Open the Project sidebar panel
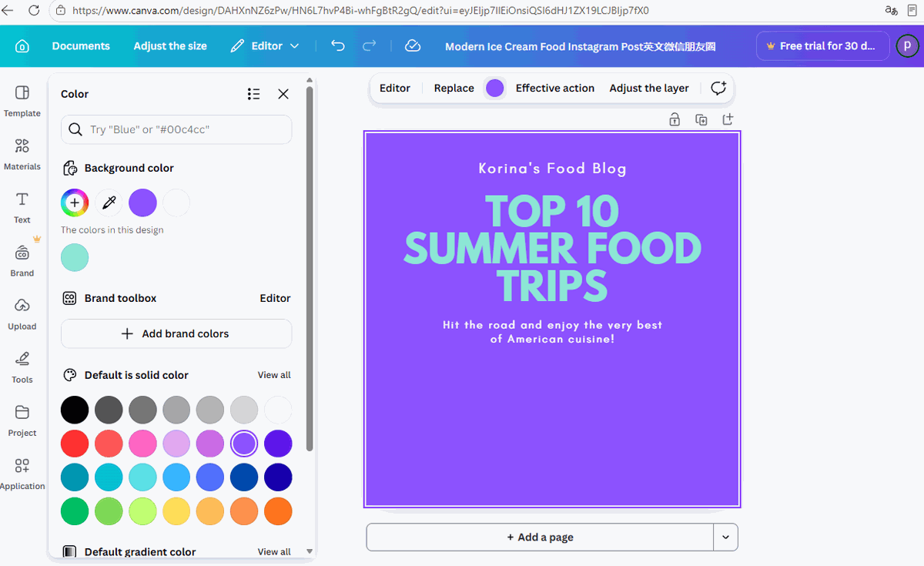 coord(22,420)
